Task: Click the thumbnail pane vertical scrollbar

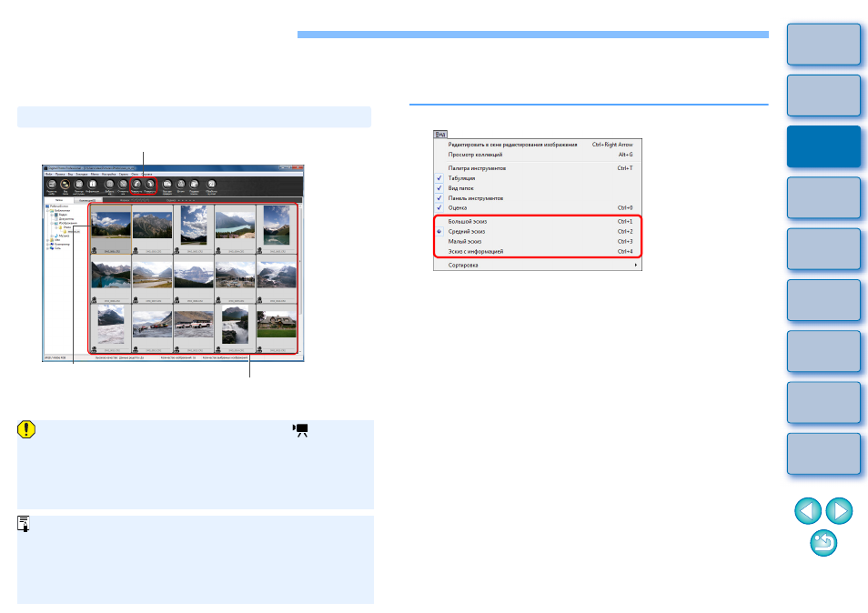Action: pyautogui.click(x=300, y=278)
